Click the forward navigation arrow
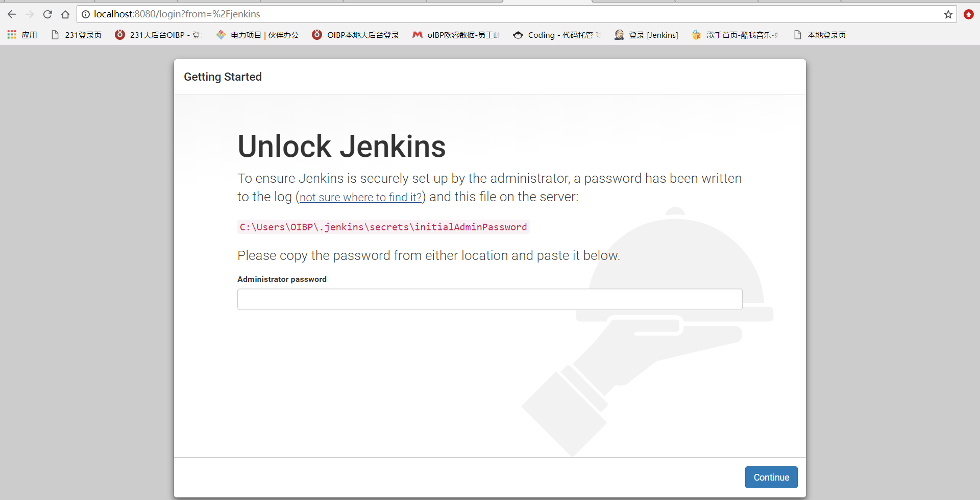Viewport: 980px width, 500px height. click(30, 14)
